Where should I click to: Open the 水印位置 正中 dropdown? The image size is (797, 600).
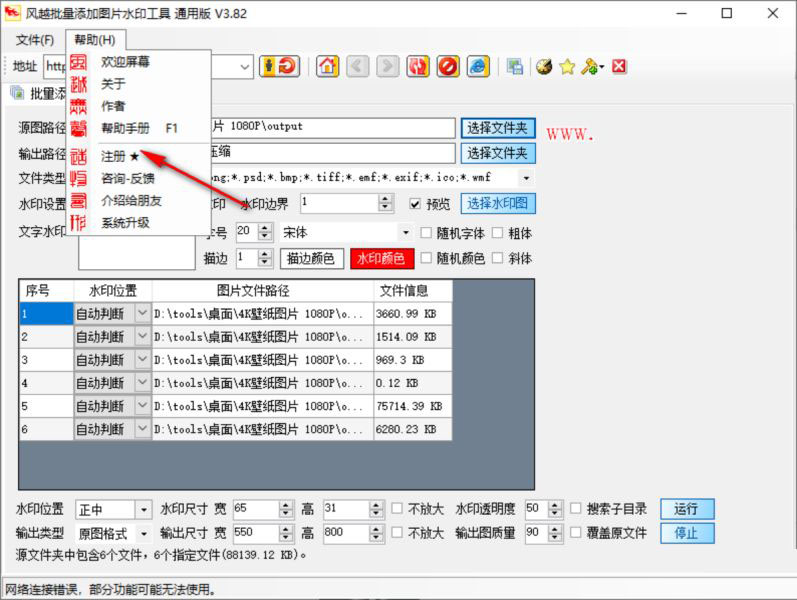pyautogui.click(x=144, y=509)
